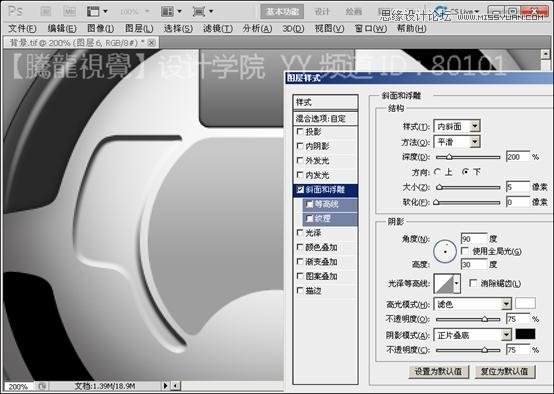Enable the 外发光 checkbox

coord(300,160)
